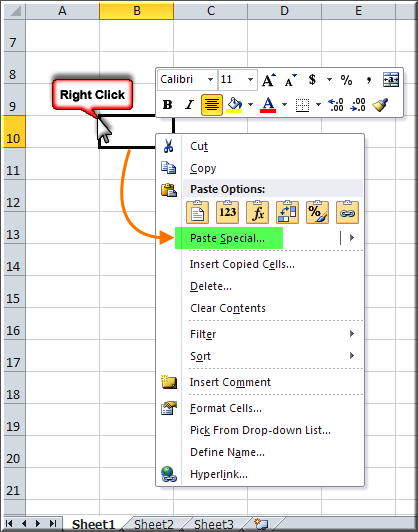Screen dimensions: 418x532
Task: Choose Paste Special... from context menu
Action: pos(227,238)
